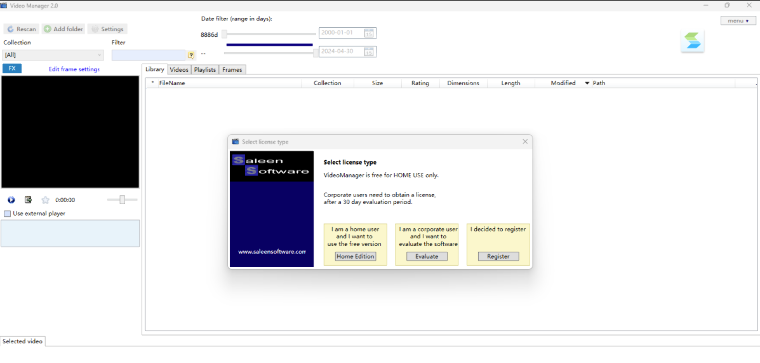Click the Saleen Software logo icon
Image resolution: width=760 pixels, height=363 pixels.
pyautogui.click(x=692, y=41)
